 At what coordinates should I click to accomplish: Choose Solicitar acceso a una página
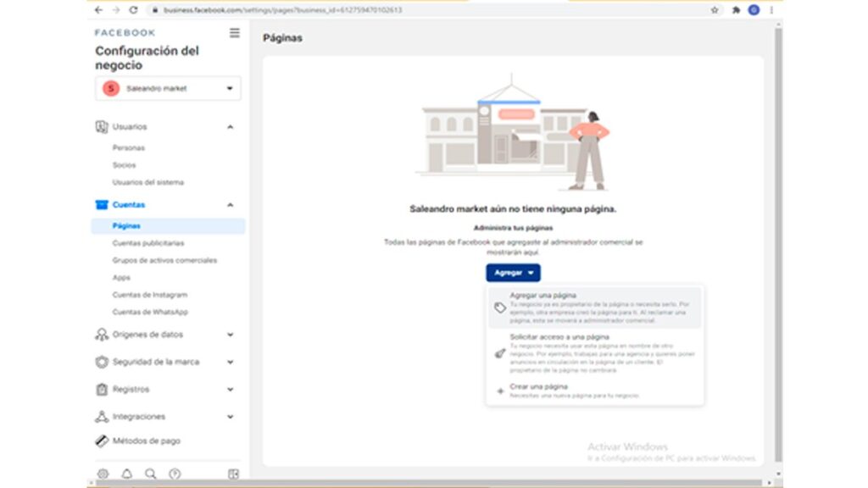(594, 353)
